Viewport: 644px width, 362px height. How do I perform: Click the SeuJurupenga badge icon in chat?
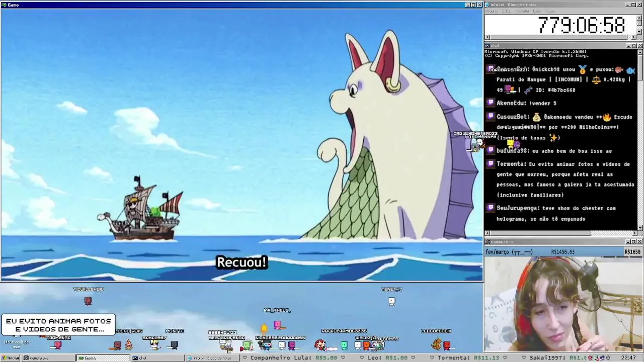491,207
